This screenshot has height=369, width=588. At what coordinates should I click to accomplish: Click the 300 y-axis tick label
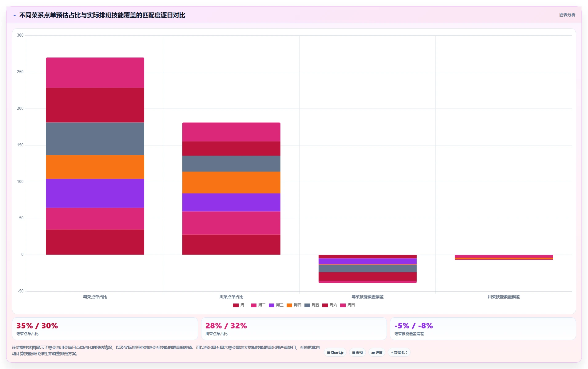point(20,35)
